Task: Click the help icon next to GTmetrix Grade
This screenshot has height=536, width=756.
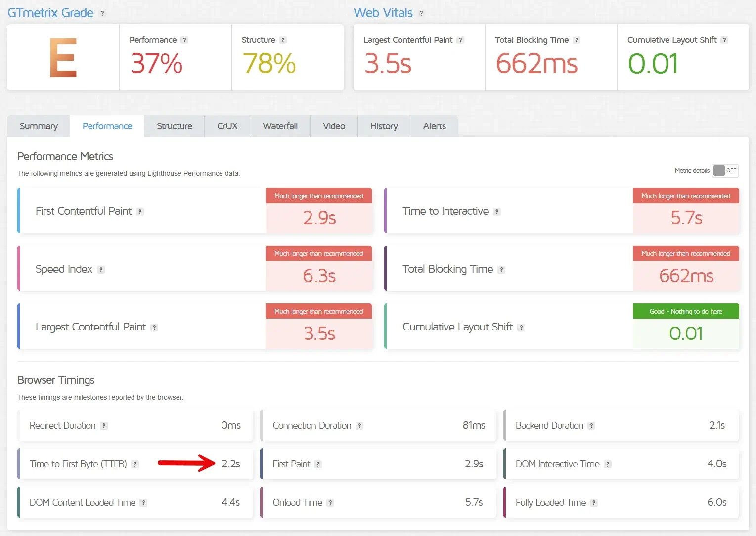Action: [102, 13]
